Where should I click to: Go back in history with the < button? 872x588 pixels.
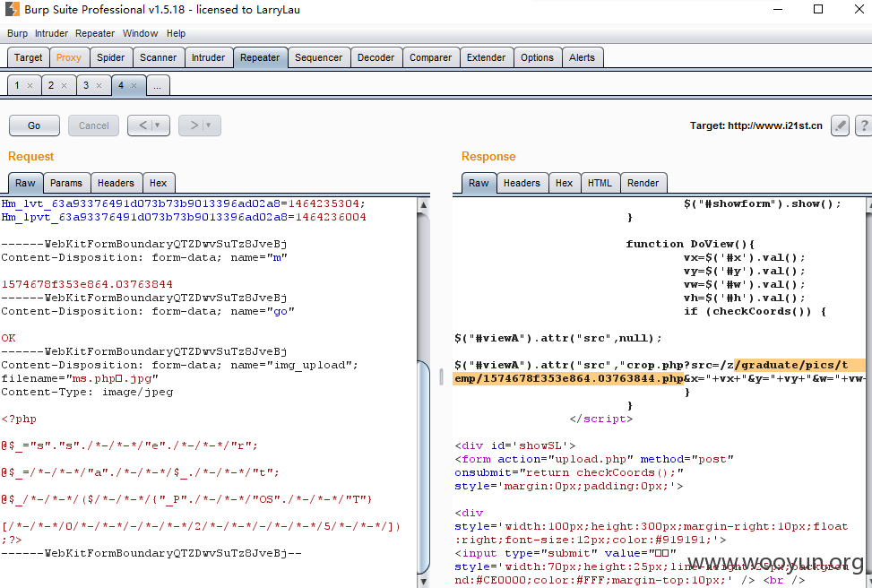click(x=149, y=125)
